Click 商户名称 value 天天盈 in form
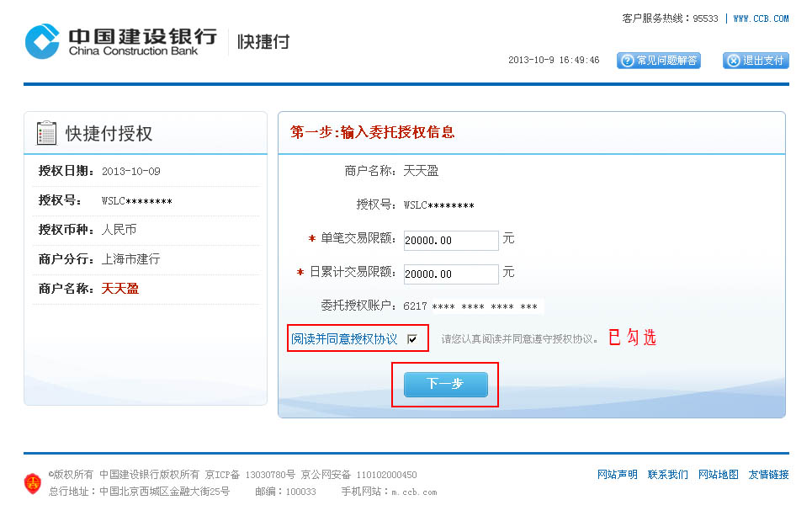Screen dimensions: 812x516 (x=421, y=171)
